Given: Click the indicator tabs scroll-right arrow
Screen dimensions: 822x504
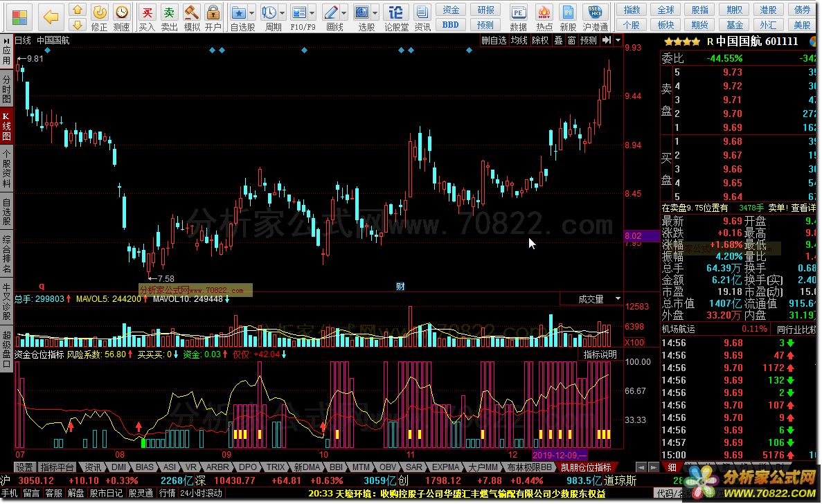Looking at the screenshot, I should pyautogui.click(x=653, y=467).
